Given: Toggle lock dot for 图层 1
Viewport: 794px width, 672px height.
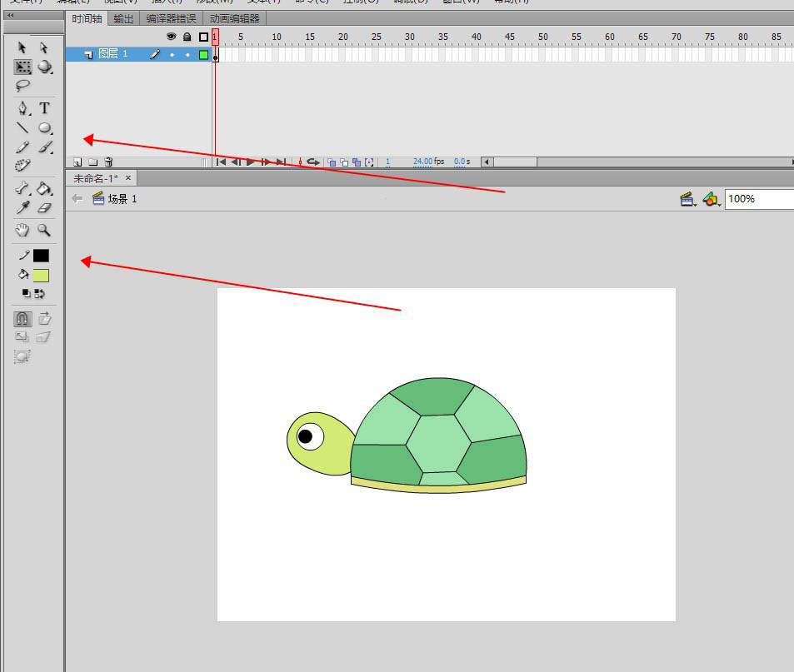Looking at the screenshot, I should 187,55.
